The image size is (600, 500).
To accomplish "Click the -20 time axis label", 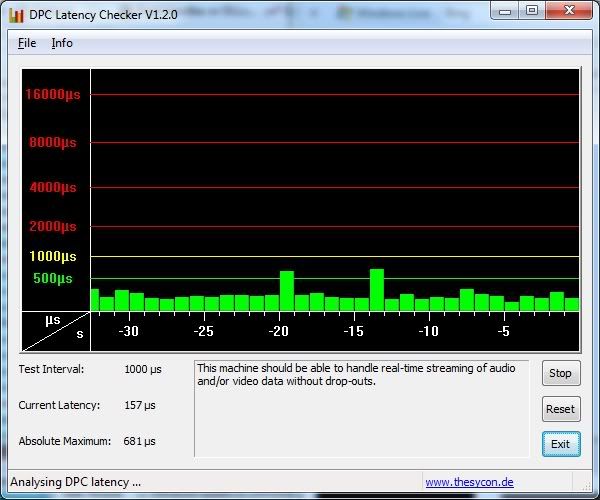I will pyautogui.click(x=278, y=331).
